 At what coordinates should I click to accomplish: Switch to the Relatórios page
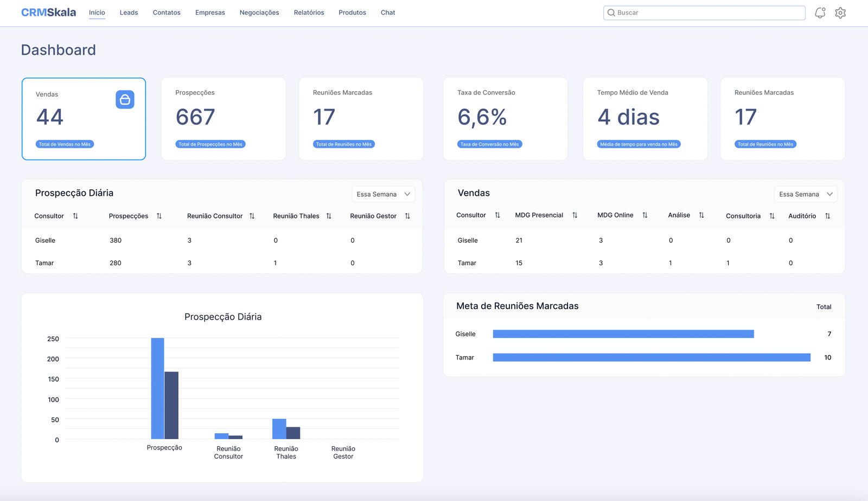[309, 12]
